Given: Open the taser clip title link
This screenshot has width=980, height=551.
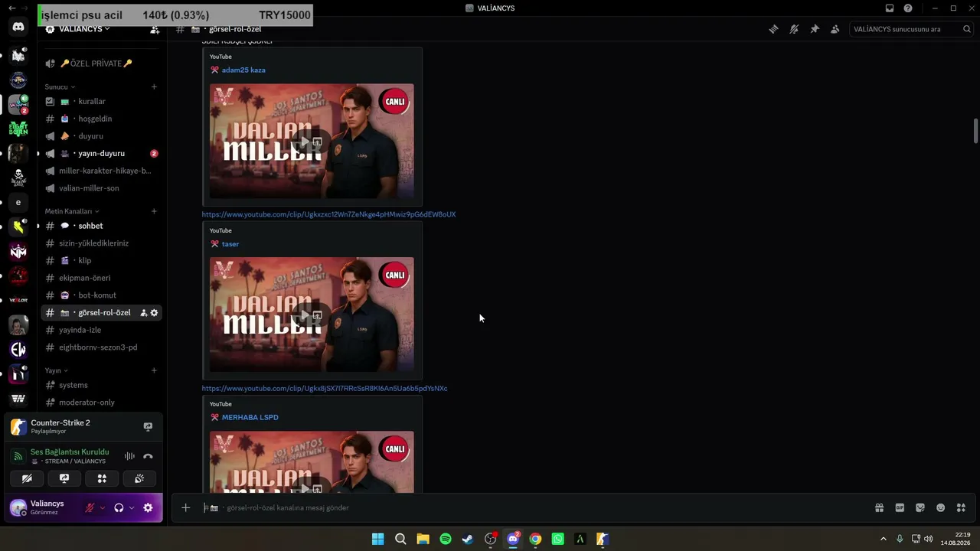Looking at the screenshot, I should pos(230,244).
